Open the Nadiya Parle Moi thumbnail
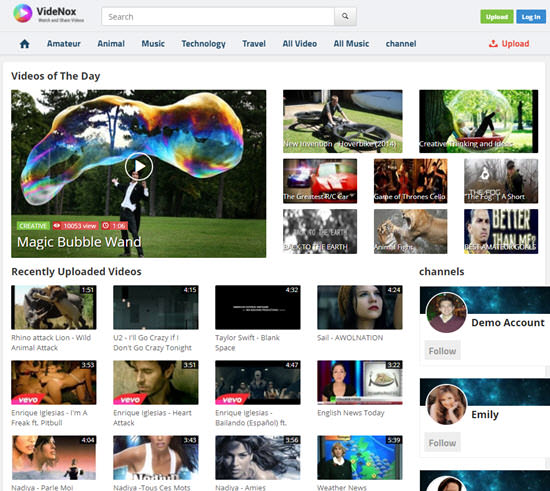The width and height of the screenshot is (550, 491). coord(54,458)
